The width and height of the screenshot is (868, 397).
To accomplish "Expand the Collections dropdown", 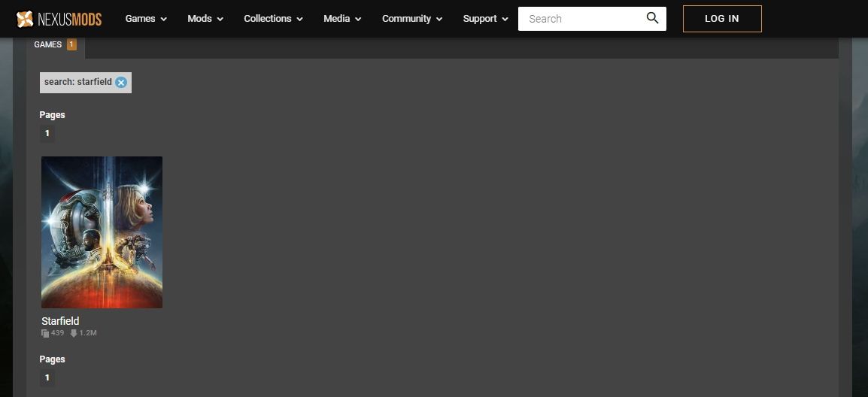I will 273,19.
